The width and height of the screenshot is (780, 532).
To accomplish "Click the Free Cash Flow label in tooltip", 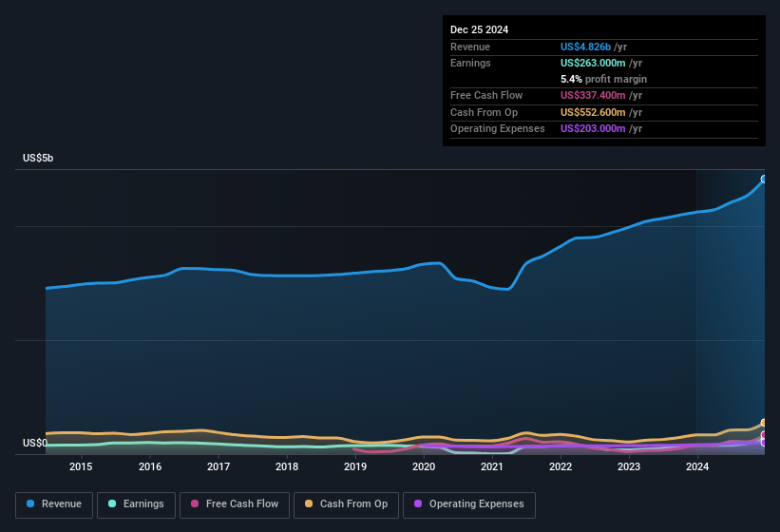I will 486,95.
